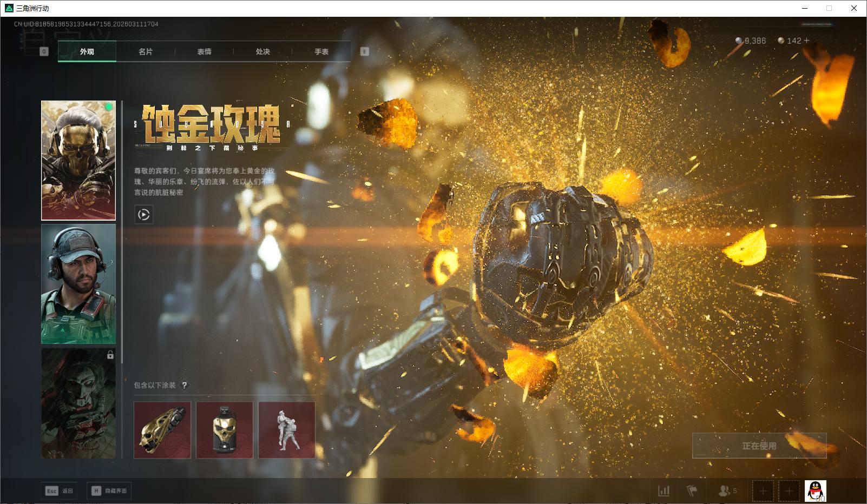Screen dimensions: 867x504
Task: Click the skin description starting with 尊敬的宾客们
Action: click(x=205, y=181)
